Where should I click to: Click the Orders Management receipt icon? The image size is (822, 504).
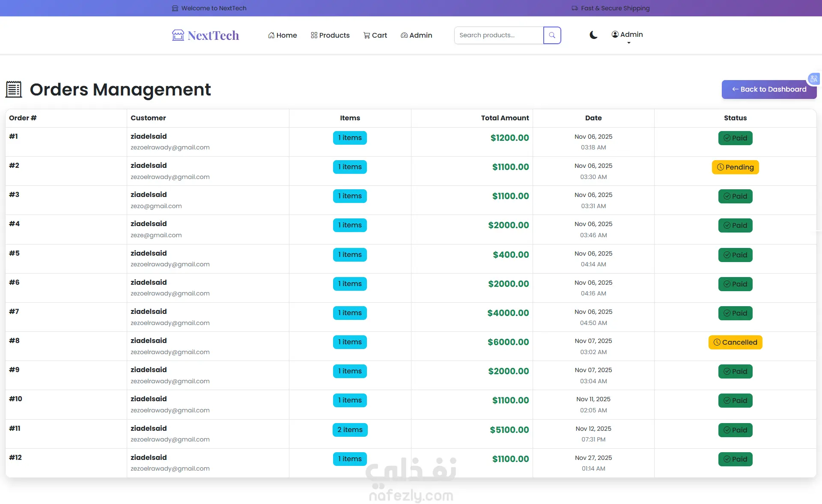tap(14, 89)
